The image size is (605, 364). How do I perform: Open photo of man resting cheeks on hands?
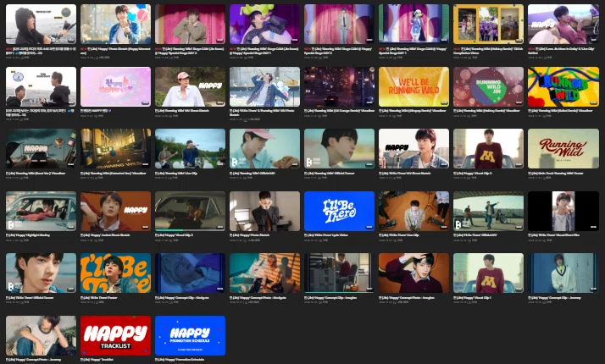pos(264,212)
